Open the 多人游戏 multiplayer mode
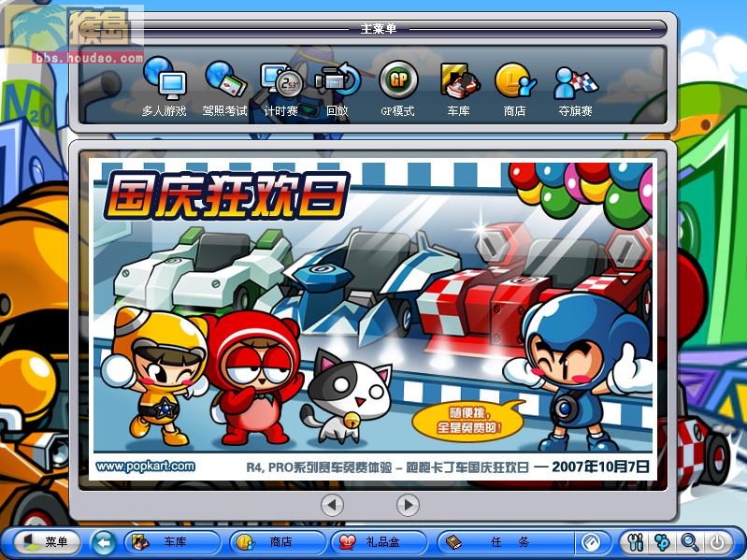747x560 pixels. (165, 87)
